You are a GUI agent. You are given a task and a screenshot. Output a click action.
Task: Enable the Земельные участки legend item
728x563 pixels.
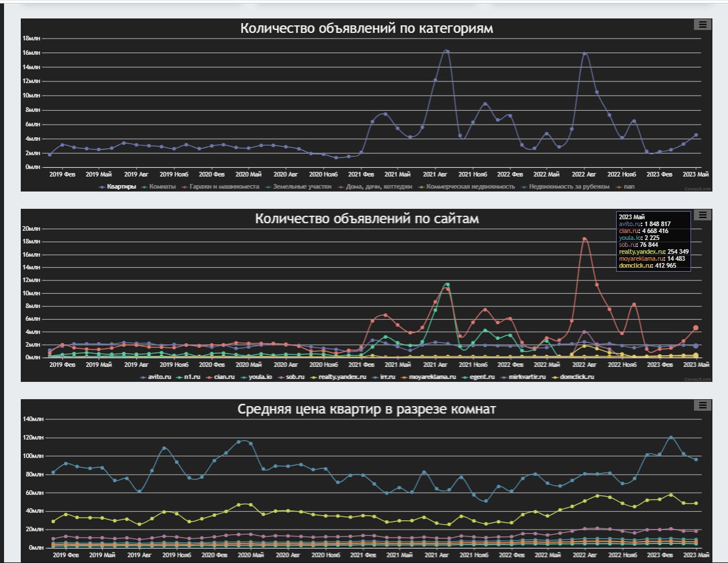(x=302, y=187)
